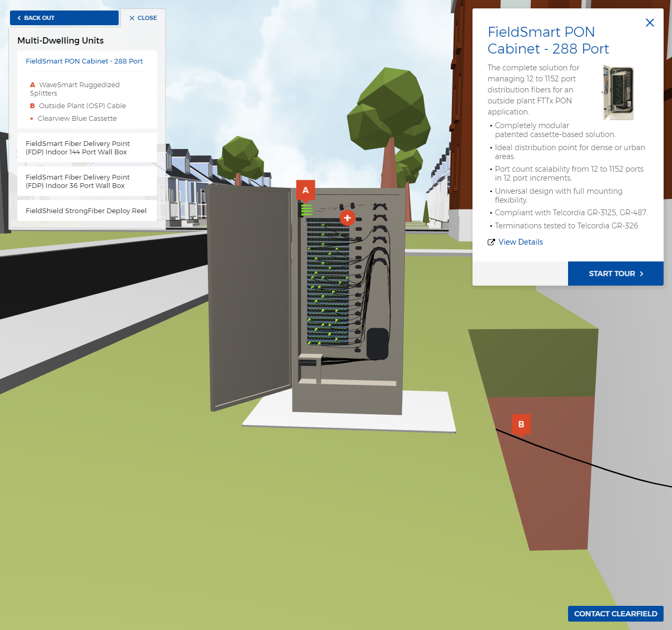Open WaveSmart Ruggedized Splitters entry

[75, 89]
